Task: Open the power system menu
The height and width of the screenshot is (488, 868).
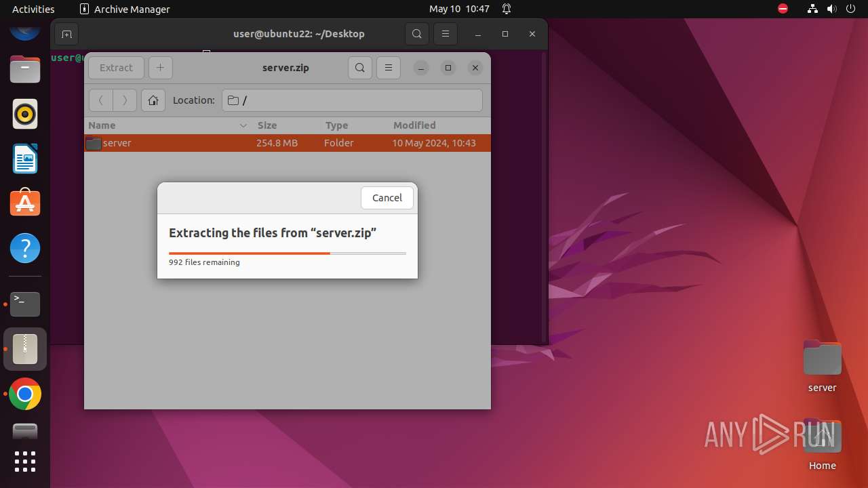Action: pyautogui.click(x=851, y=9)
